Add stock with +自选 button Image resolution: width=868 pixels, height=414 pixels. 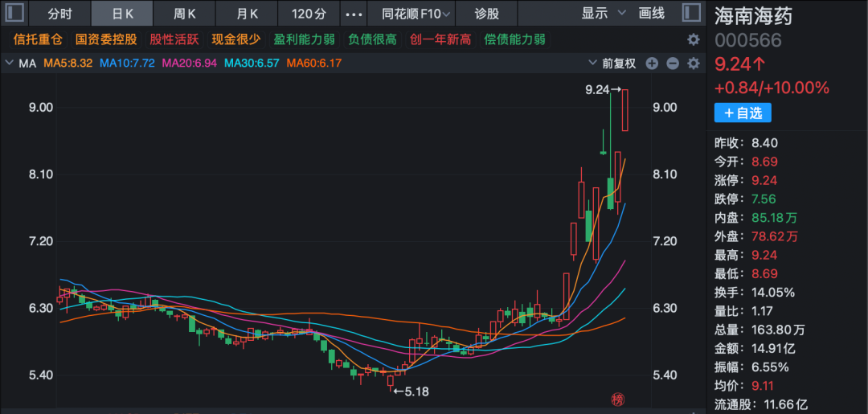coord(742,113)
